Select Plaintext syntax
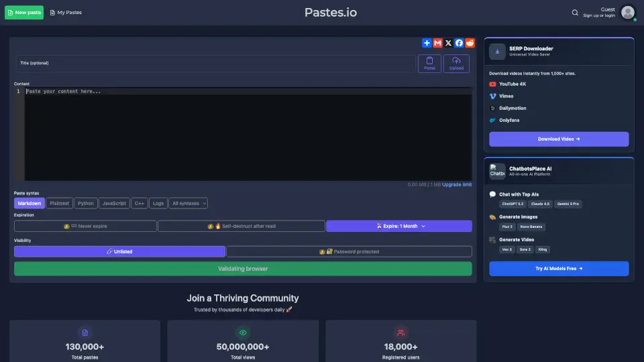Screen dimensions: 644x362 point(59,203)
